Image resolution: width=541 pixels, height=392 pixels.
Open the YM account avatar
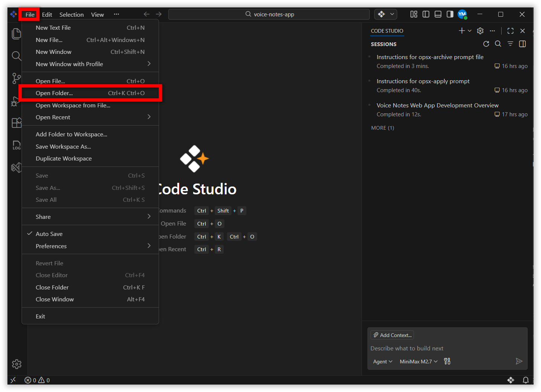(x=462, y=14)
